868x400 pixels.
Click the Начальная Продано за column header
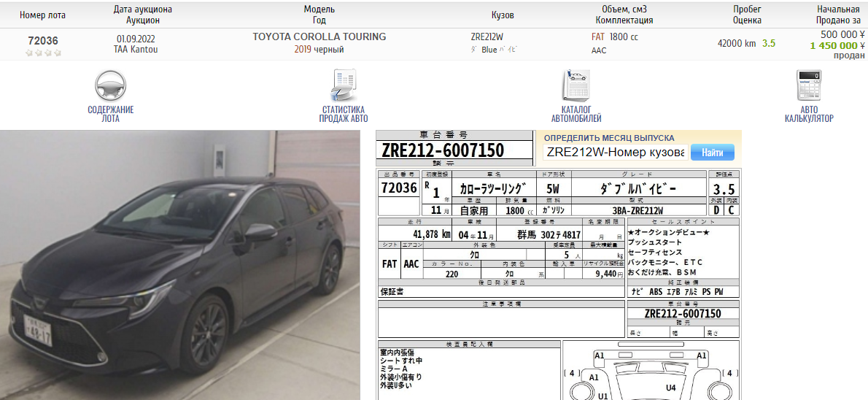[x=839, y=15]
